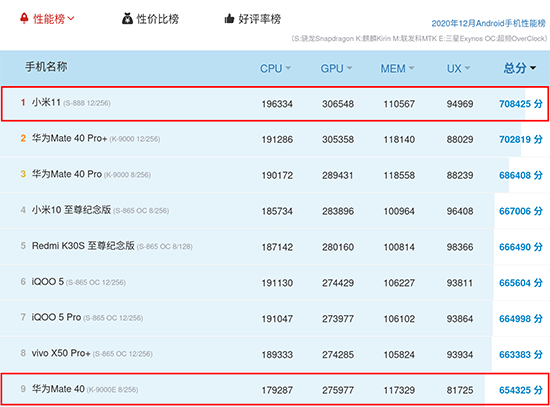Click UX score 88029
This screenshot has height=407, width=550.
tap(460, 140)
